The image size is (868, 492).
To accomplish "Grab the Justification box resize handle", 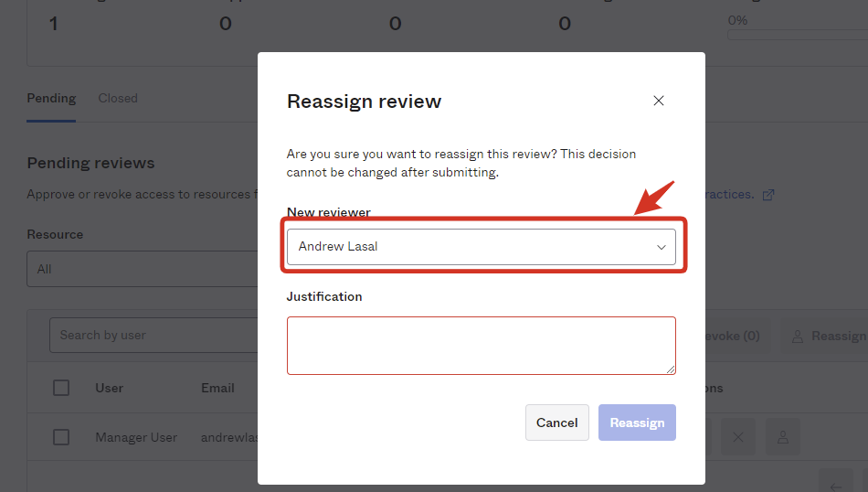I will [671, 369].
